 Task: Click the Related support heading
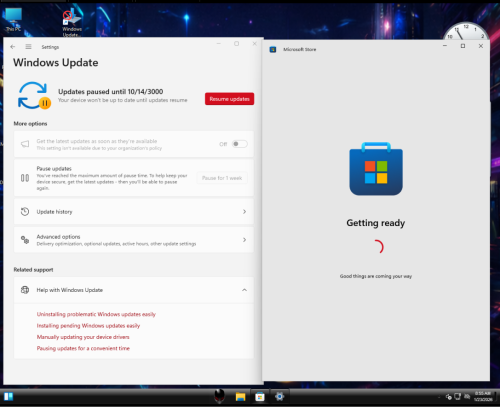point(33,270)
